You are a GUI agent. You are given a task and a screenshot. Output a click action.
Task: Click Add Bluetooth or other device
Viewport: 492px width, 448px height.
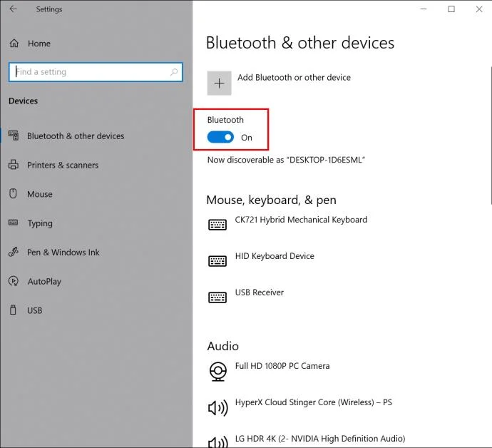pos(294,77)
